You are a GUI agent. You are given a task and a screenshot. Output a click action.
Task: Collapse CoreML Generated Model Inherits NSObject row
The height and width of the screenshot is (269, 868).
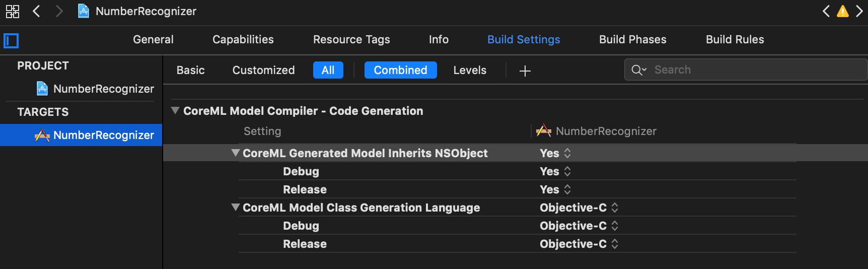tap(235, 153)
